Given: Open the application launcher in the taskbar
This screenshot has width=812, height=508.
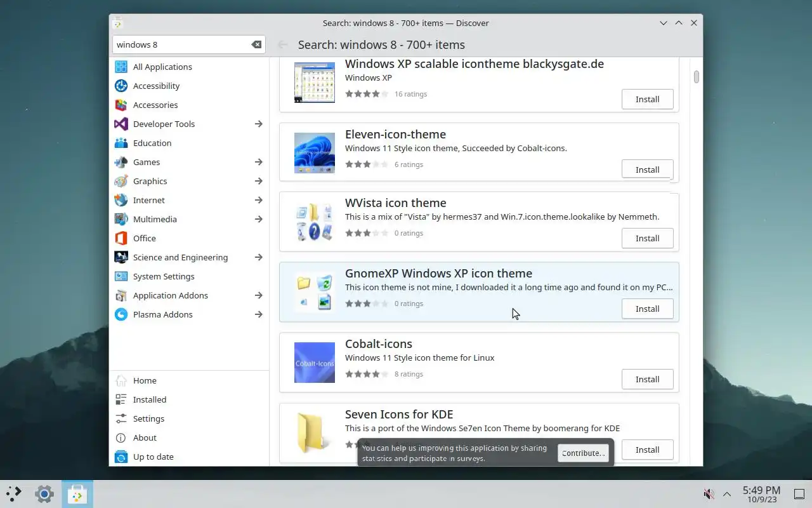Looking at the screenshot, I should (x=14, y=493).
